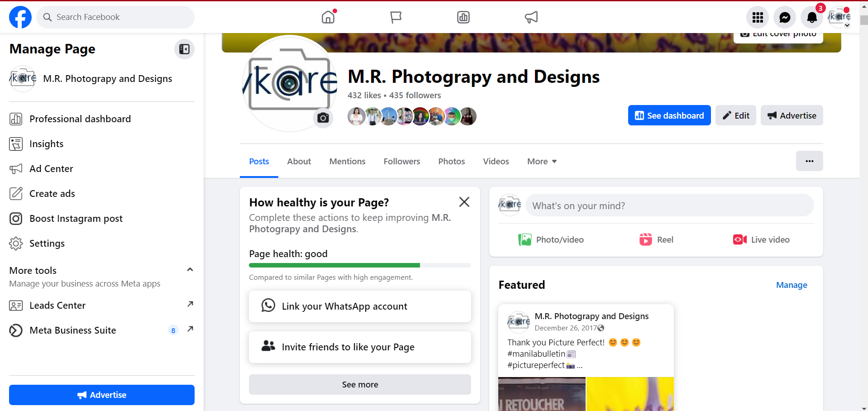Open the RETOUCHER featured post image
Image resolution: width=868 pixels, height=411 pixels.
542,394
